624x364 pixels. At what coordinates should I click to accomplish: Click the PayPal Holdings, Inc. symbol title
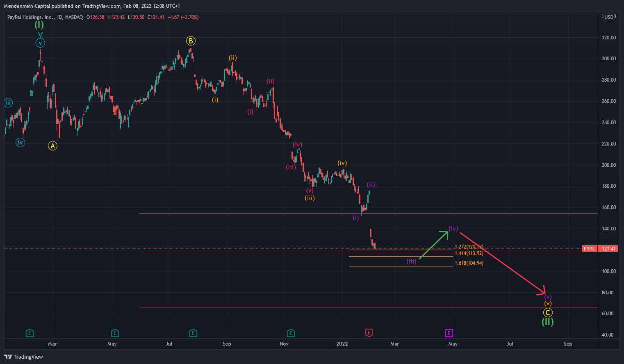point(31,17)
